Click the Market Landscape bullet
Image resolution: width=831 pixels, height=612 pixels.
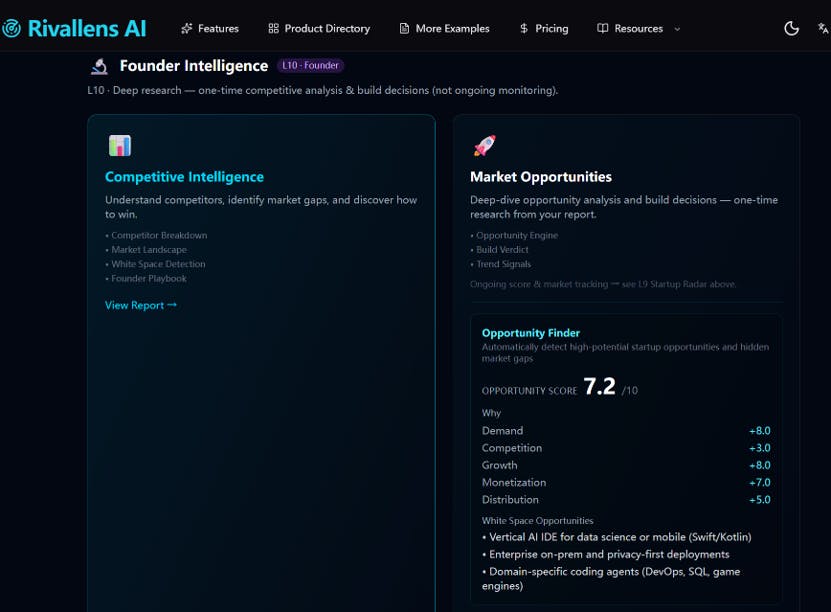146,250
